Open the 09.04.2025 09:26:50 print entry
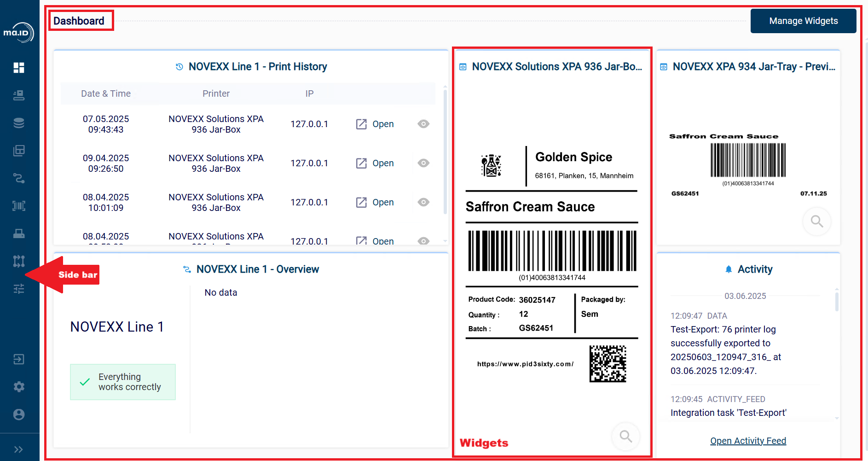This screenshot has height=461, width=868. click(x=375, y=163)
